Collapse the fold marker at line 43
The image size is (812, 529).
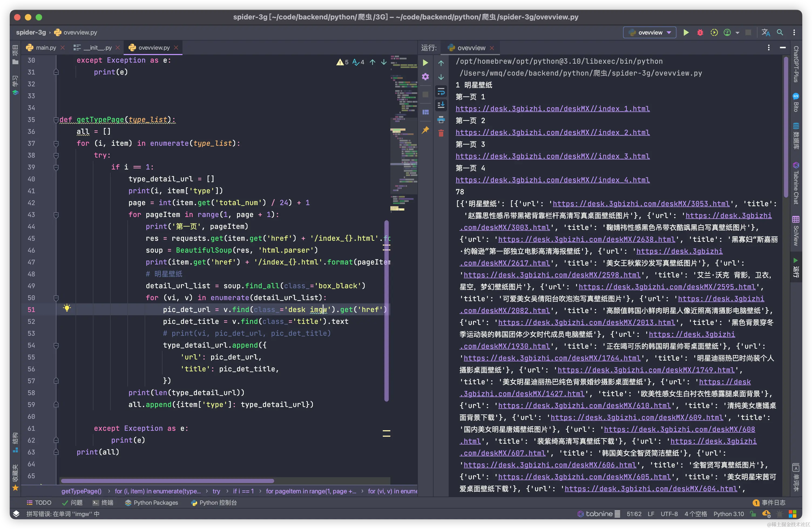(56, 215)
